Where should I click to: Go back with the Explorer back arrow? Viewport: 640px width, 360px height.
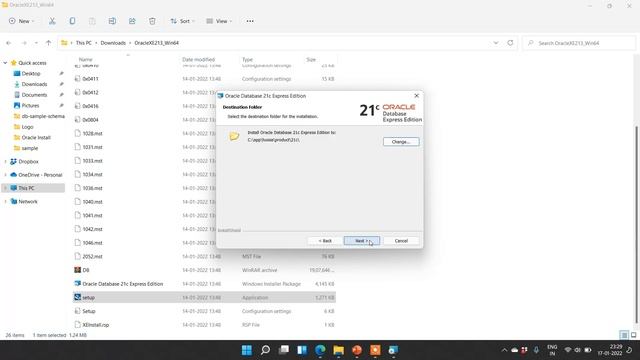point(9,43)
